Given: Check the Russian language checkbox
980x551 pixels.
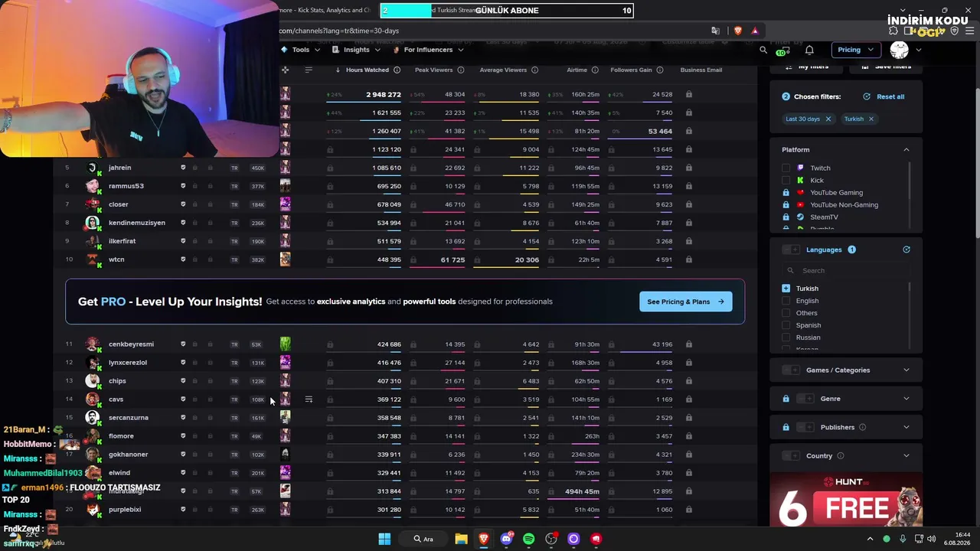Looking at the screenshot, I should click(x=786, y=337).
